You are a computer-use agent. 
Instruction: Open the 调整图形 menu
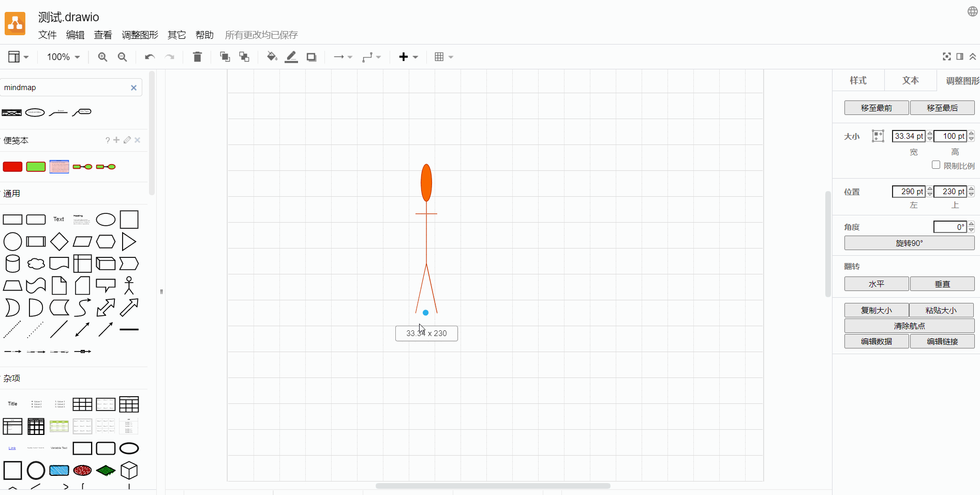click(x=140, y=35)
